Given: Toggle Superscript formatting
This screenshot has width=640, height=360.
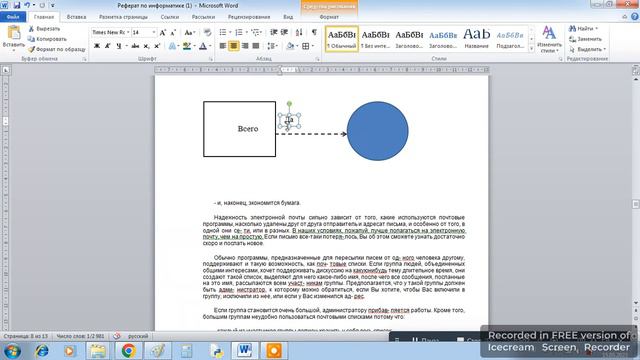Looking at the screenshot, I should pyautogui.click(x=157, y=46).
